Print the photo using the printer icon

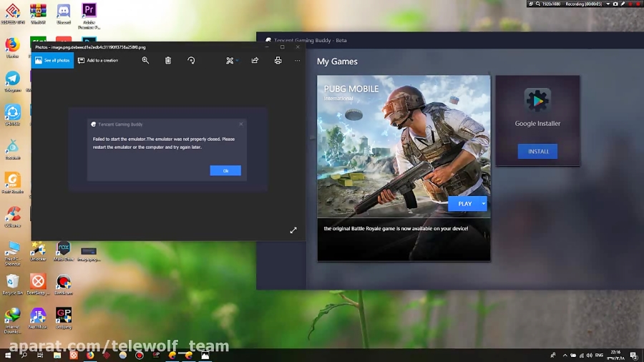pos(278,60)
